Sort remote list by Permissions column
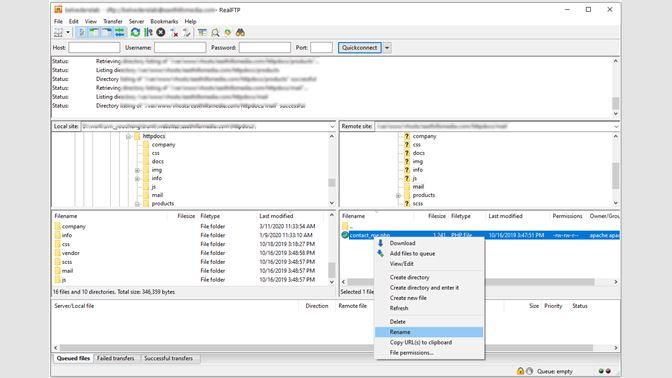The image size is (672, 378). pos(567,216)
